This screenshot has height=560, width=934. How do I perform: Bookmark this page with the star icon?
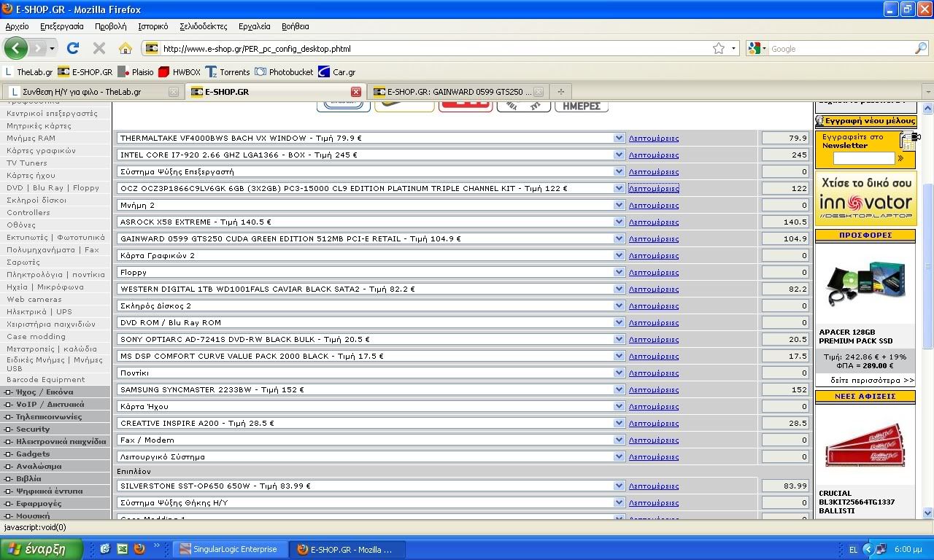[719, 49]
